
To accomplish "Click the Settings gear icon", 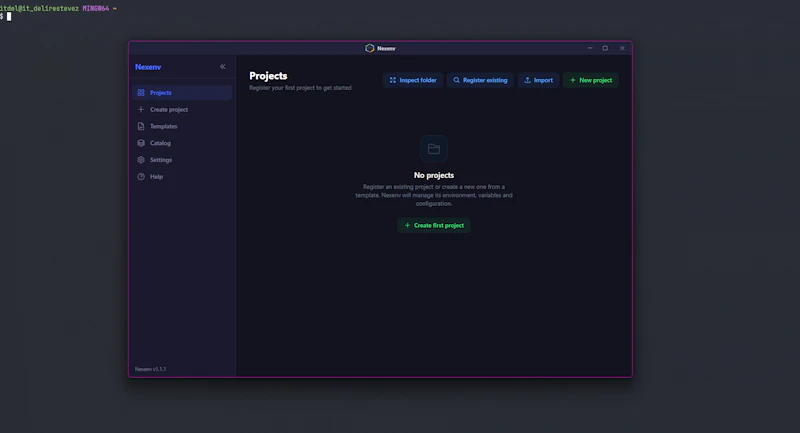I will pos(141,160).
